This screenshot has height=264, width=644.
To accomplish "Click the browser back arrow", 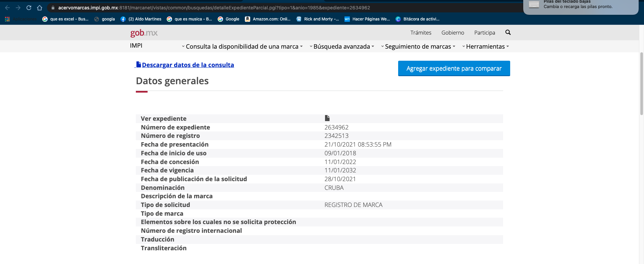I will pos(7,8).
